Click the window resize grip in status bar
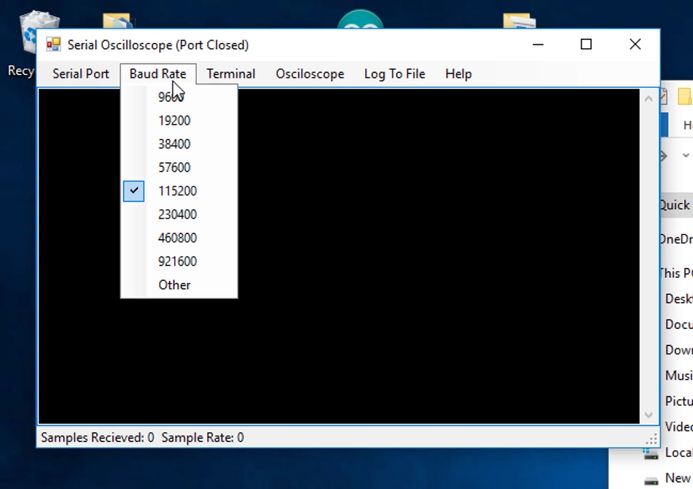The image size is (693, 489). 652,439
